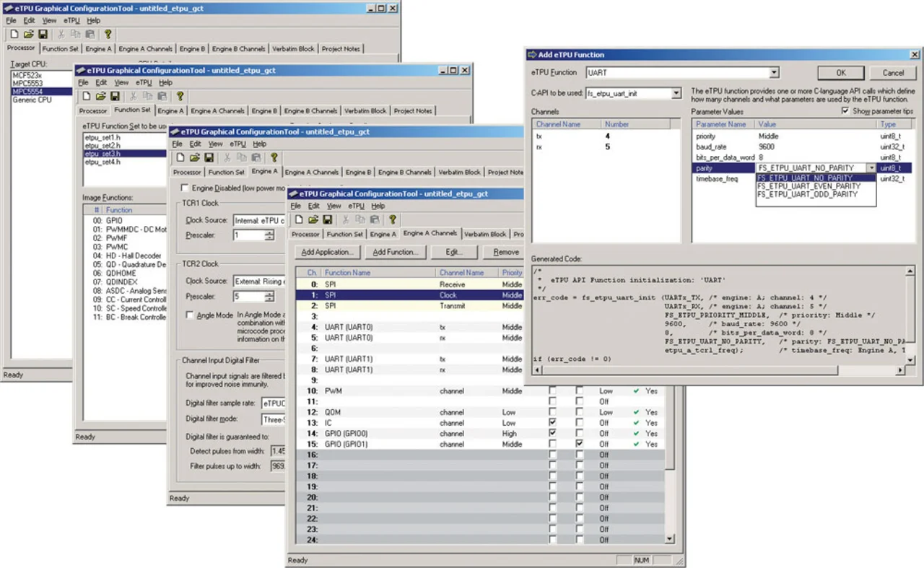The image size is (924, 568).
Task: Select etpu_set4.h in function set list
Action: click(x=101, y=162)
